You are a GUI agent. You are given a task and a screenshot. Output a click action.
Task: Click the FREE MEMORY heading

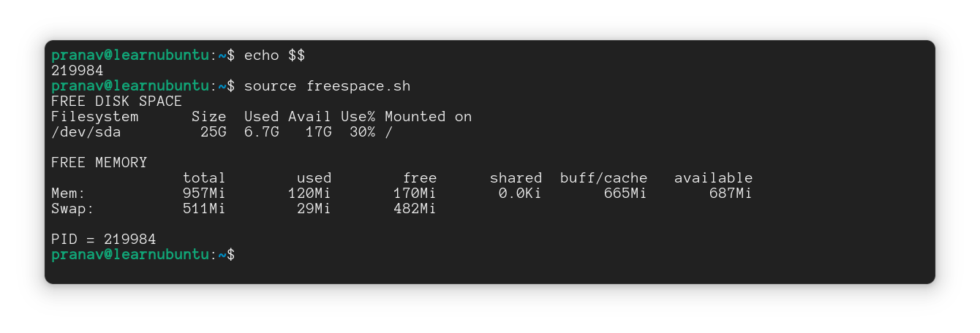pos(99,163)
